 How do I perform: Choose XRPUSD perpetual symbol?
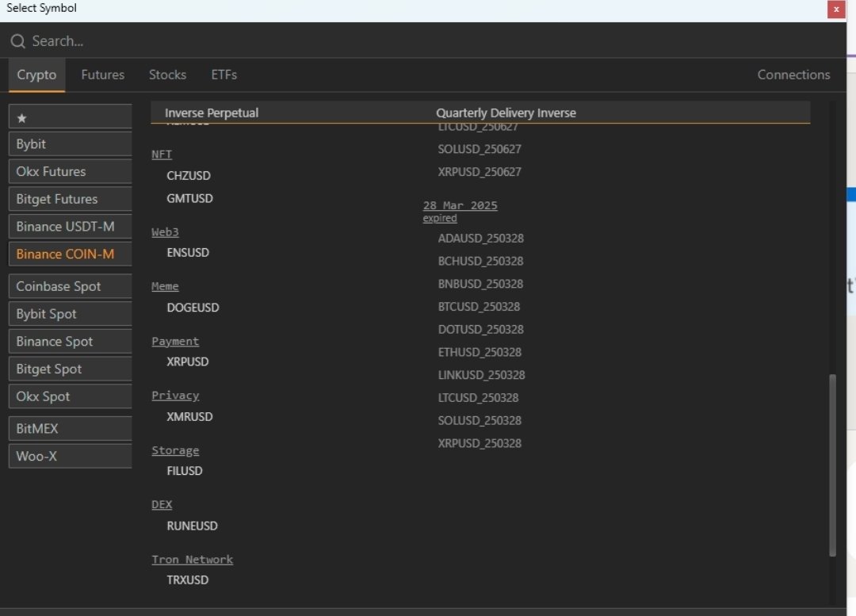point(187,362)
